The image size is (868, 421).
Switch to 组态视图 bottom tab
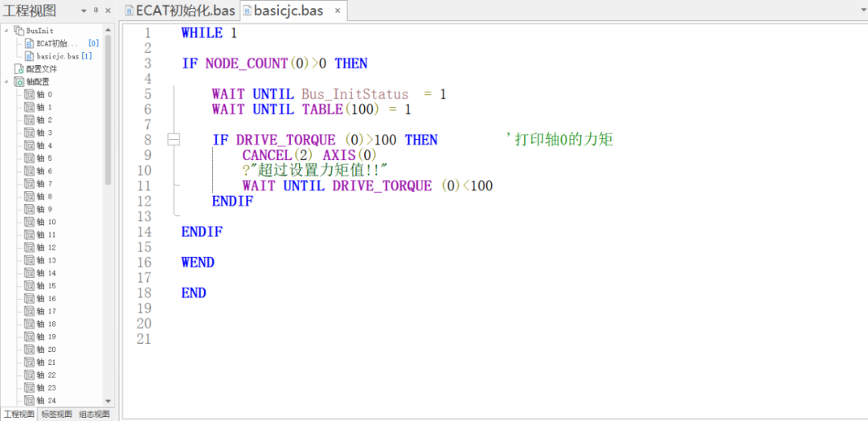(94, 415)
